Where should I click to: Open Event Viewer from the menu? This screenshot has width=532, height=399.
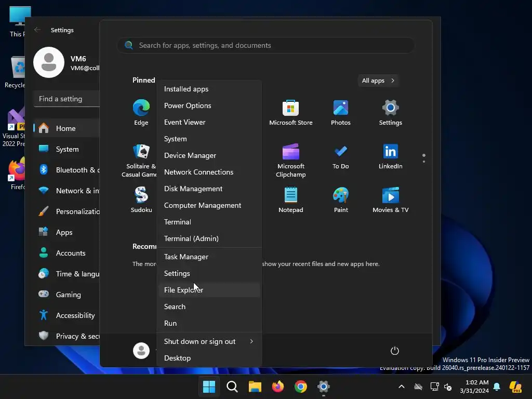pos(209,122)
